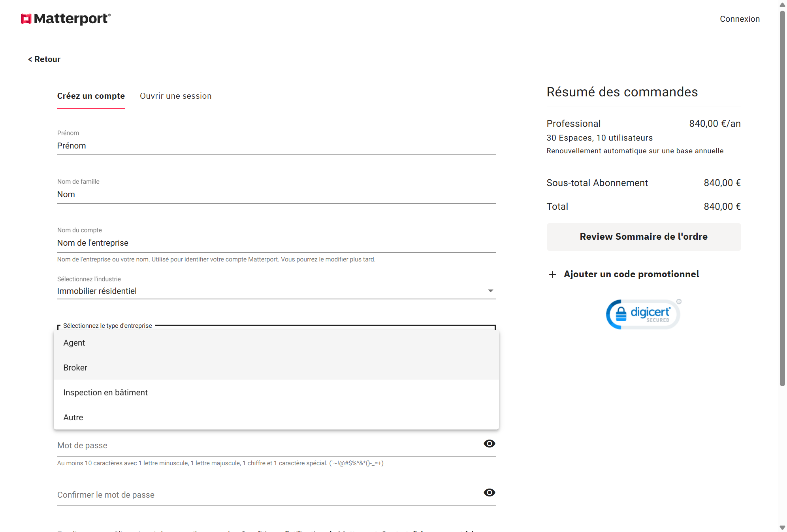Click Ajouter un code promotionnel
The width and height of the screenshot is (787, 532).
[x=631, y=274]
